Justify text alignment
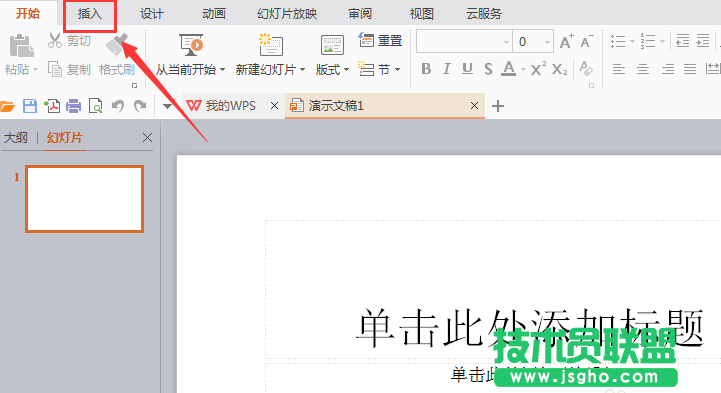This screenshot has height=393, width=721. click(x=690, y=69)
